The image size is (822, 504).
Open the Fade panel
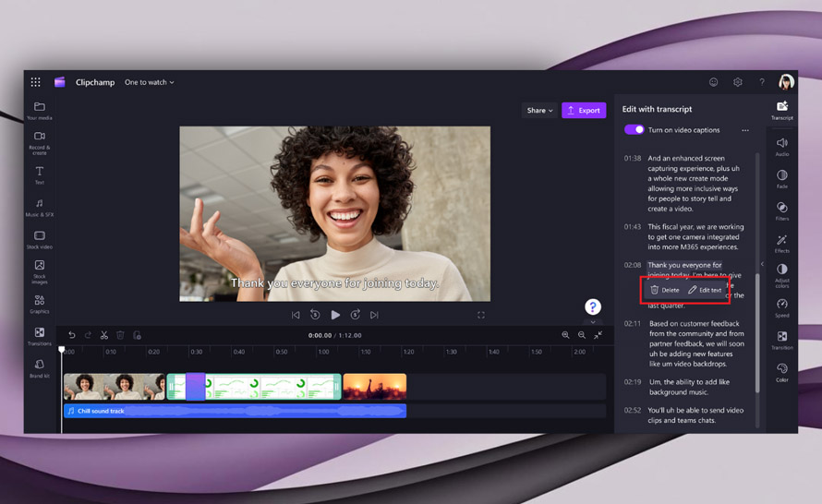tap(781, 179)
